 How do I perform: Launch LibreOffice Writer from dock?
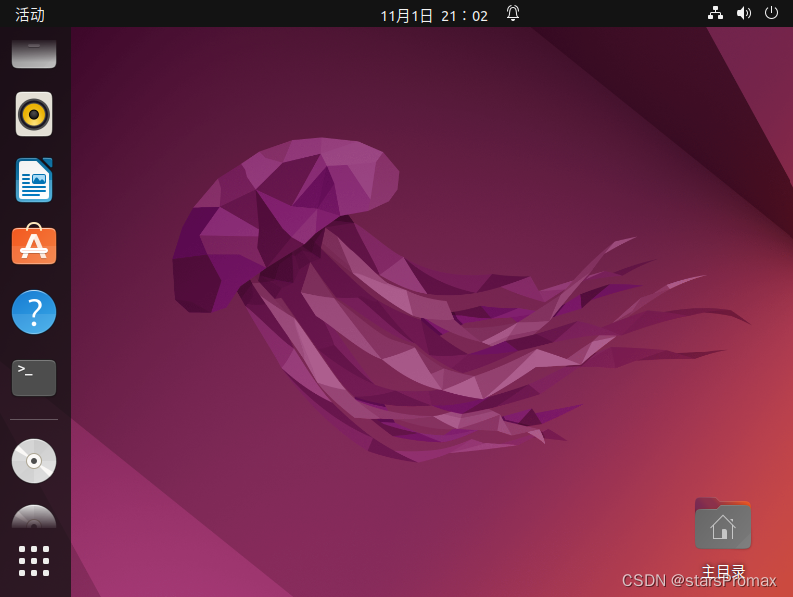pyautogui.click(x=34, y=180)
